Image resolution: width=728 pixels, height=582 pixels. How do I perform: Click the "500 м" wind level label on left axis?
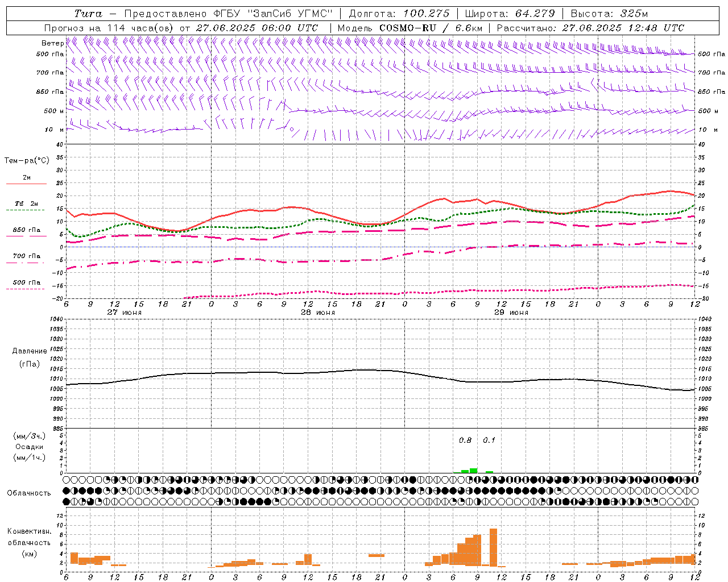[x=54, y=111]
